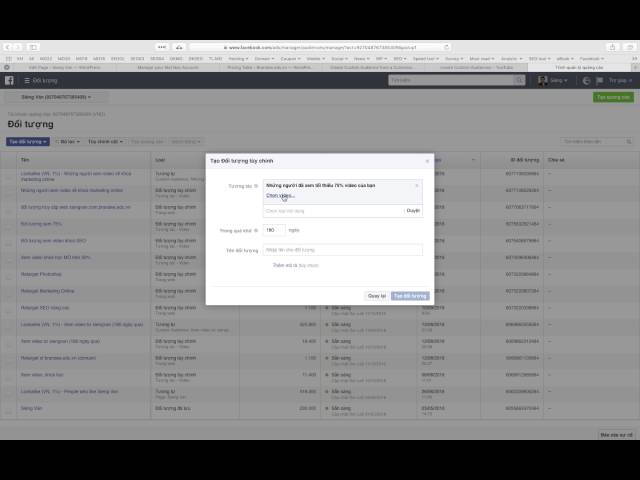
Task: Click the flag icon in top bar
Action: [x=599, y=80]
